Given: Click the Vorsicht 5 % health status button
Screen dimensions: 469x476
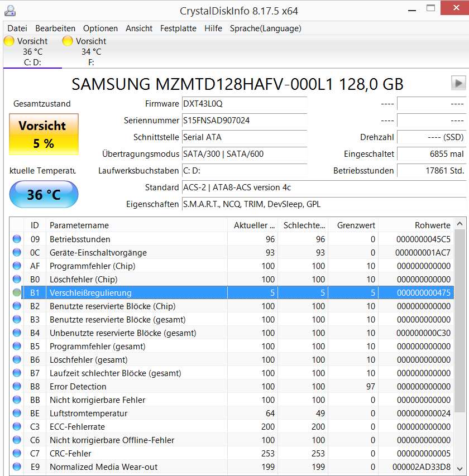Looking at the screenshot, I should click(x=44, y=134).
